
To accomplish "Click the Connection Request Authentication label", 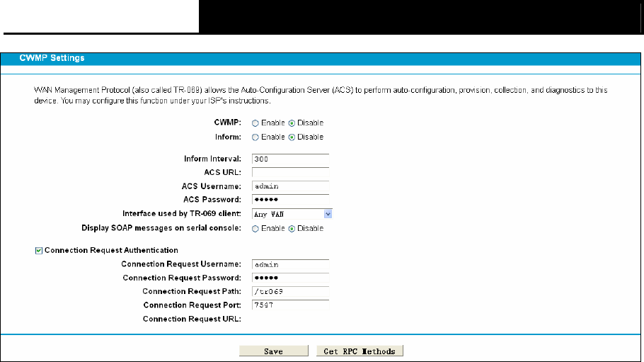I will (x=111, y=250).
